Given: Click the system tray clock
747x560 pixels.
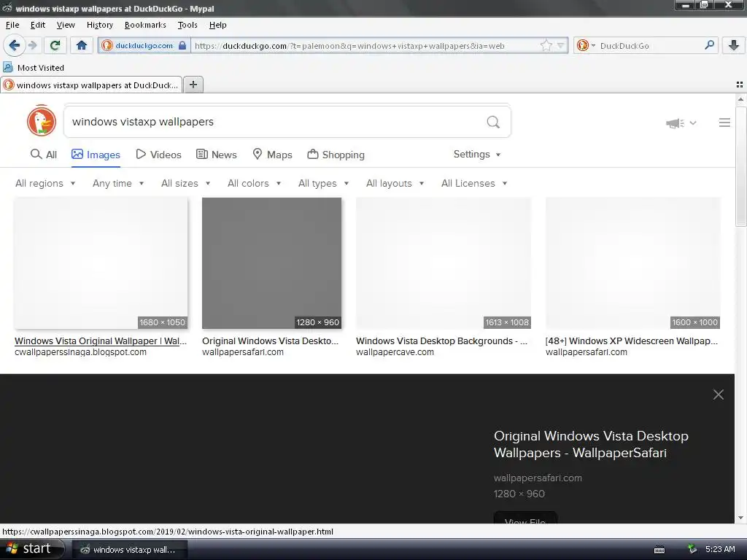Looking at the screenshot, I should [720, 549].
